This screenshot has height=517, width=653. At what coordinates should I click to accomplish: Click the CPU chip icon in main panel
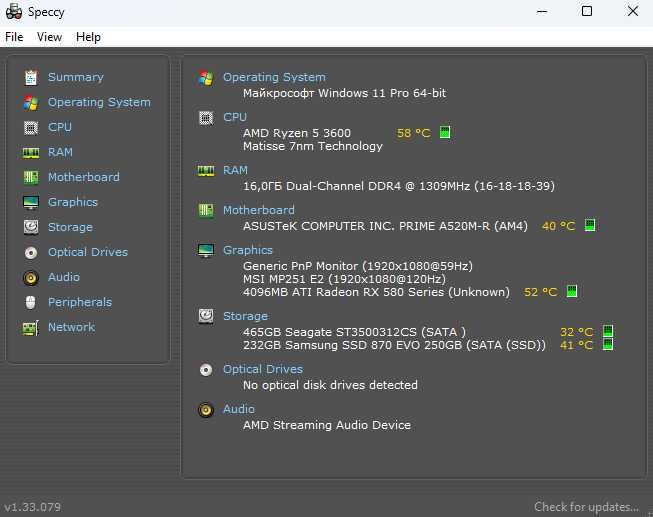206,118
